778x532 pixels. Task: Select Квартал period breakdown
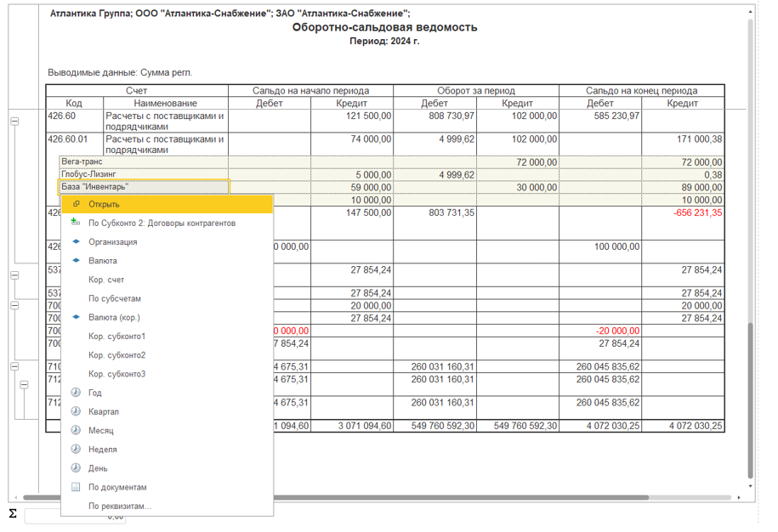[x=168, y=411]
